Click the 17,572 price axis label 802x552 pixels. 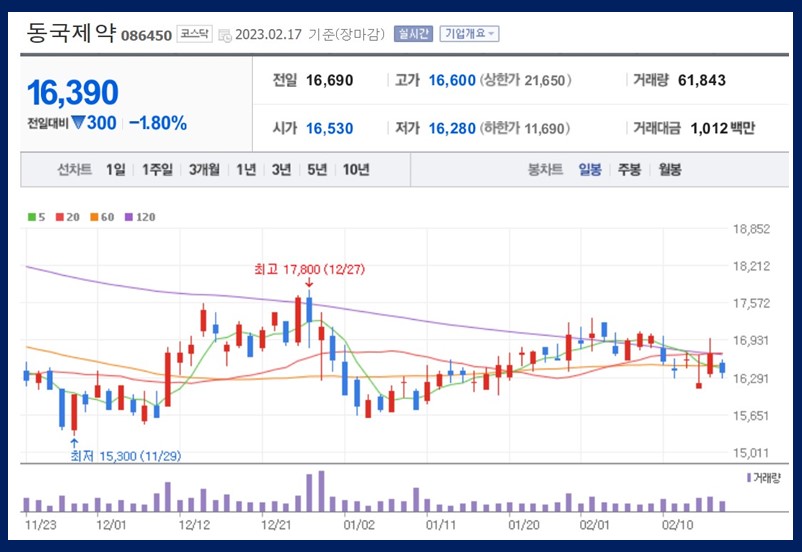point(751,303)
